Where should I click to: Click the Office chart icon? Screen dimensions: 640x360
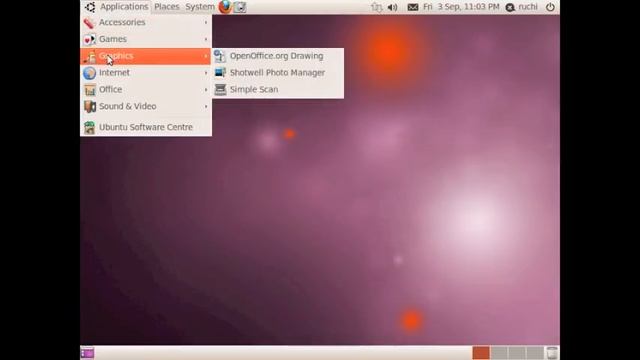point(90,90)
